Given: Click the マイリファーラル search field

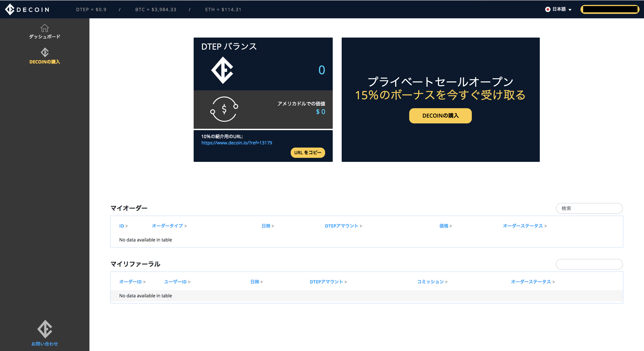Looking at the screenshot, I should point(589,264).
